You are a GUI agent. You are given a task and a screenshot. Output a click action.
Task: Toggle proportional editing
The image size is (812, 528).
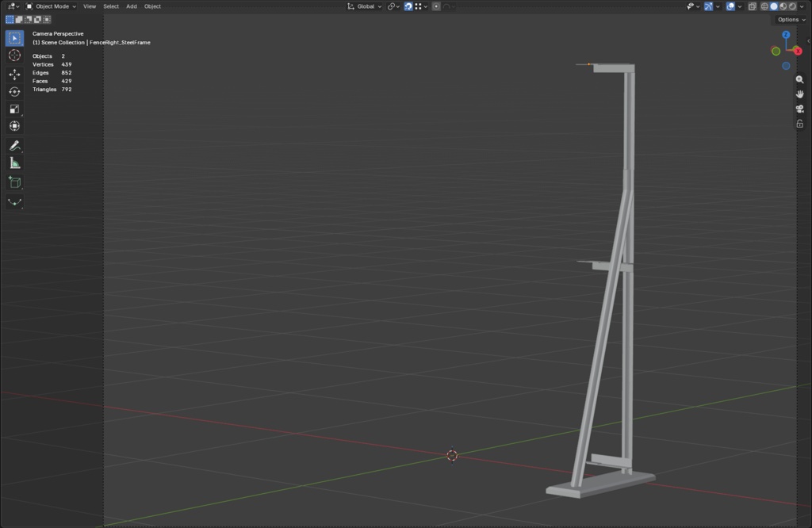[436, 6]
